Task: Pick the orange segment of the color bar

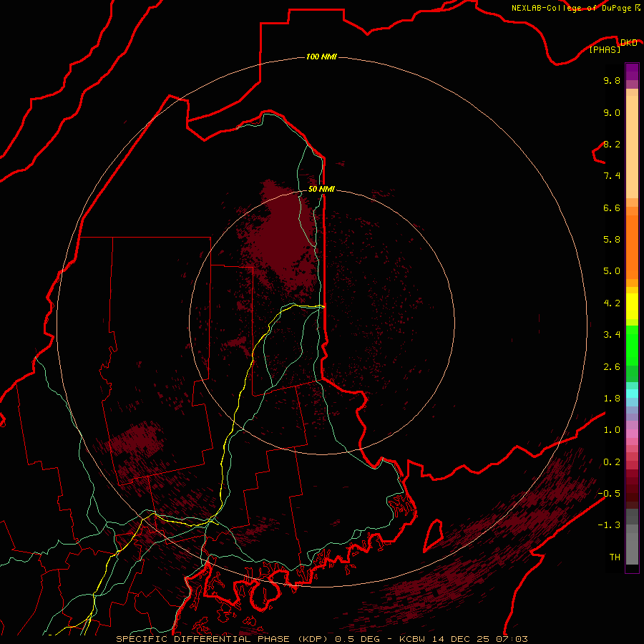Action: pos(632,248)
